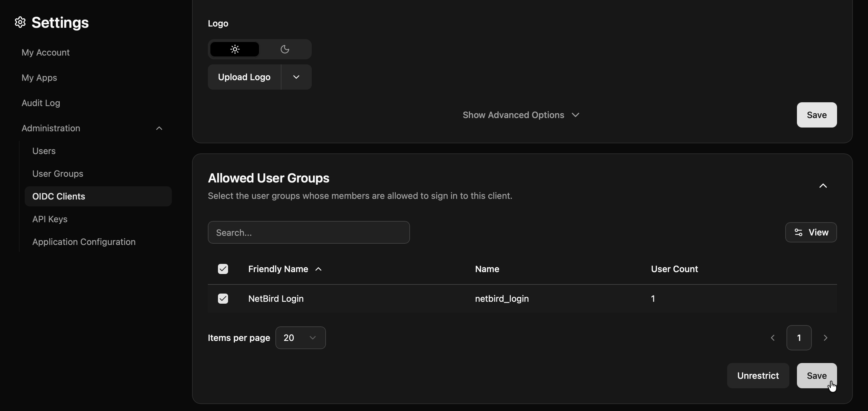Go to the previous page with the left arrow
This screenshot has height=411, width=868.
click(x=772, y=338)
